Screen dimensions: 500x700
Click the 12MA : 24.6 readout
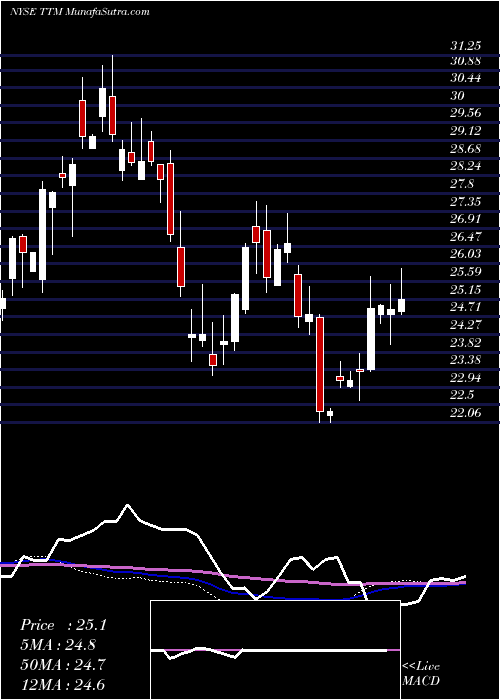(63, 684)
